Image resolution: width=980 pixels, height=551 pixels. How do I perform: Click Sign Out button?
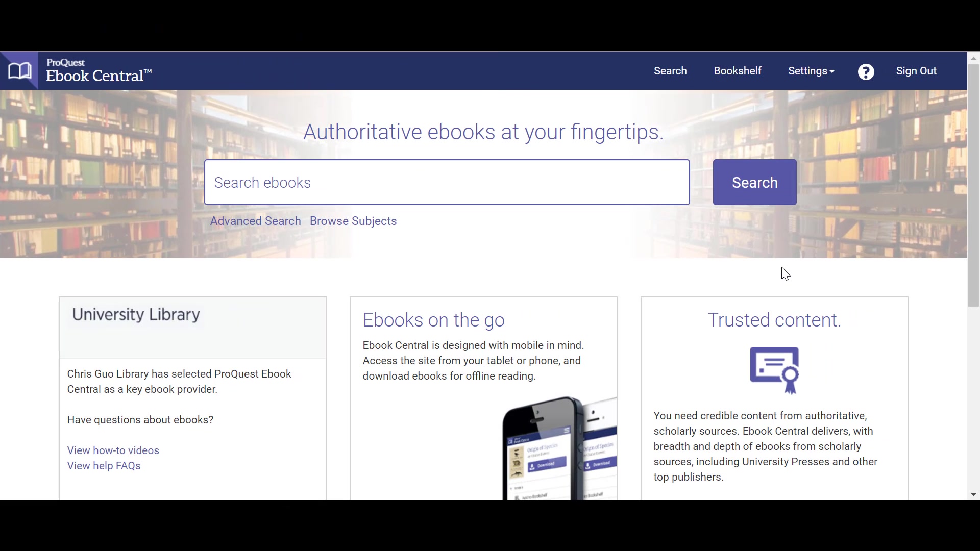[x=916, y=70]
